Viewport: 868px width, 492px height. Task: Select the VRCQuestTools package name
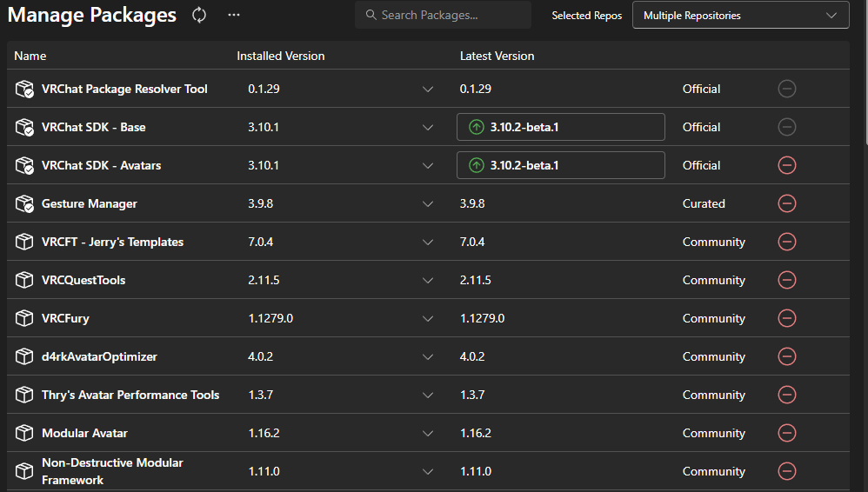(83, 280)
